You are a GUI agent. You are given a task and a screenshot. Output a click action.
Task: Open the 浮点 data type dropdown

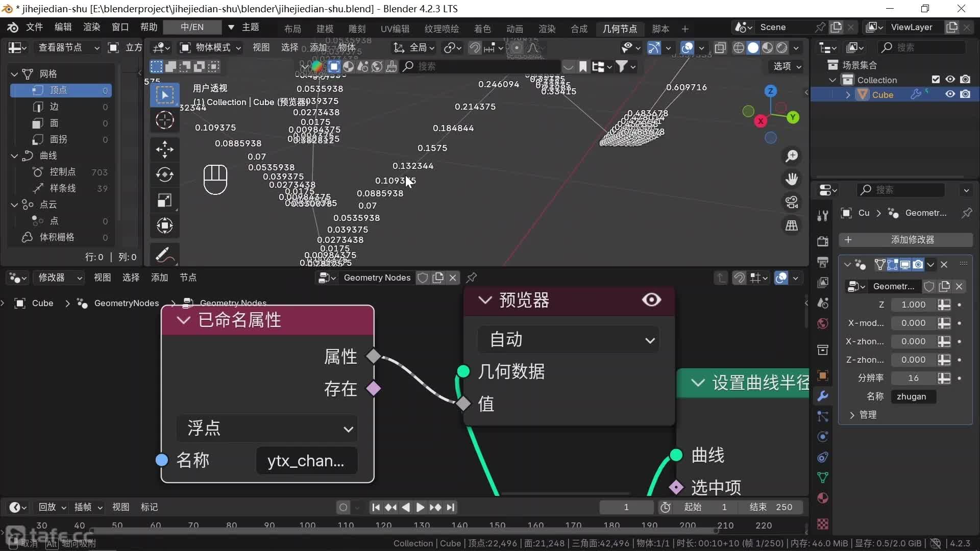tap(267, 428)
